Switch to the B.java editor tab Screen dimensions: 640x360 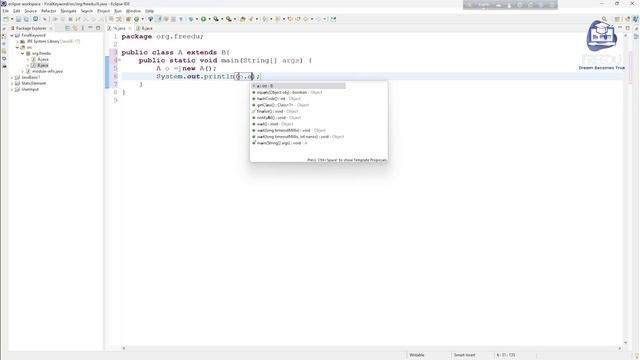tap(144, 28)
